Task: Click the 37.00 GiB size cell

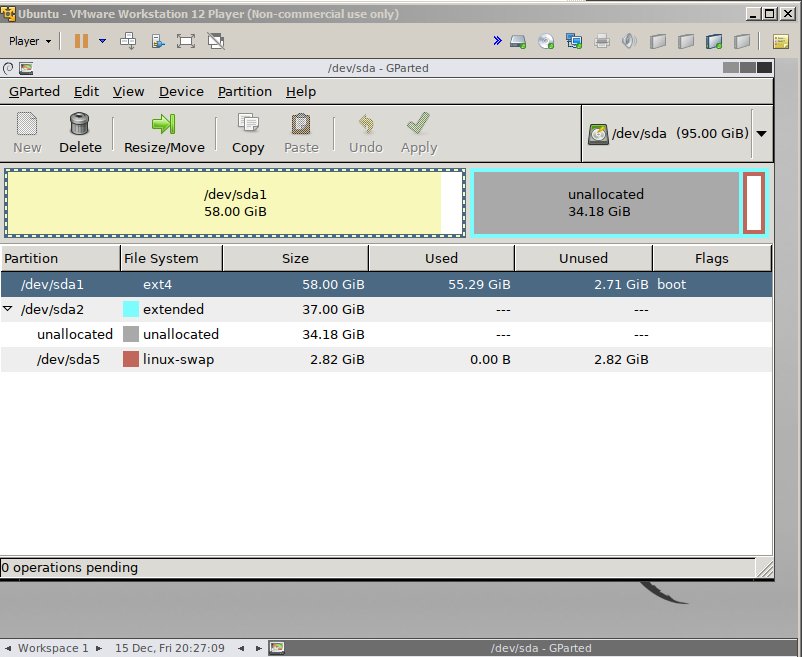Action: click(333, 309)
